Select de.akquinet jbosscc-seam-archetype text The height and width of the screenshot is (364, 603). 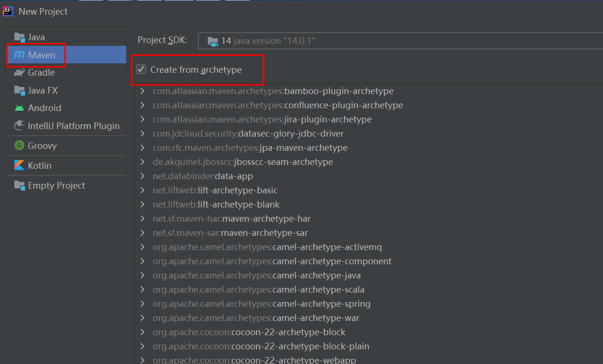click(243, 162)
